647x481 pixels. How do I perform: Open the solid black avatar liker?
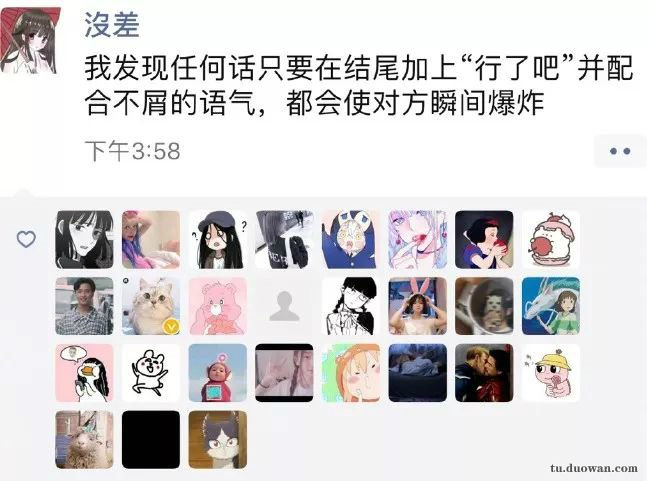[151, 440]
